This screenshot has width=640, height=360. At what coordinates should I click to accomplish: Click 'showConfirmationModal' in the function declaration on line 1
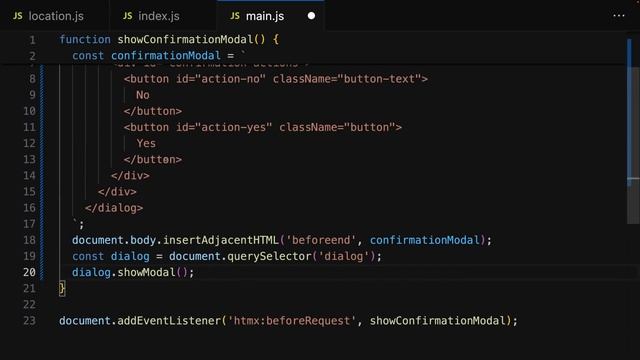click(x=185, y=40)
